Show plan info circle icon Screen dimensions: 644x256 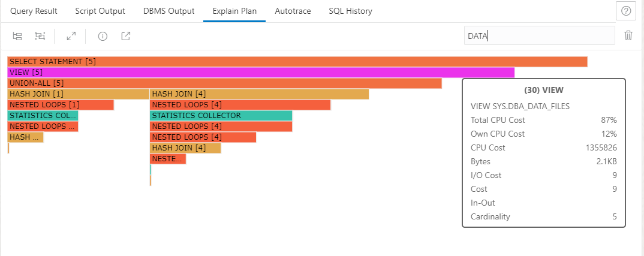pos(103,36)
